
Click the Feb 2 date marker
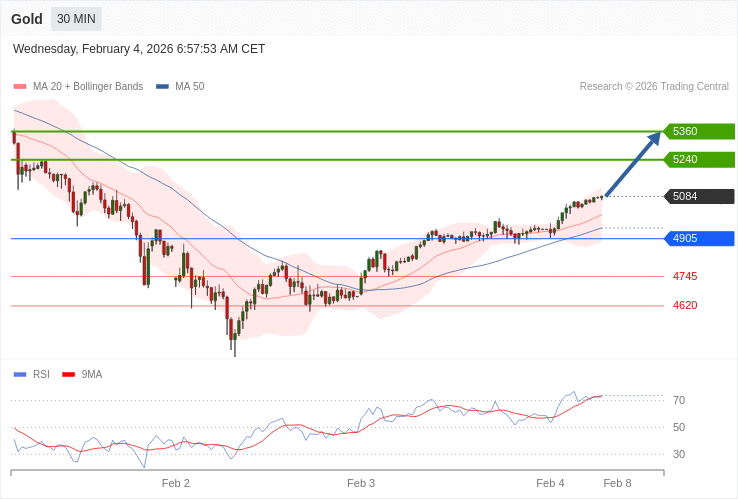pos(176,483)
